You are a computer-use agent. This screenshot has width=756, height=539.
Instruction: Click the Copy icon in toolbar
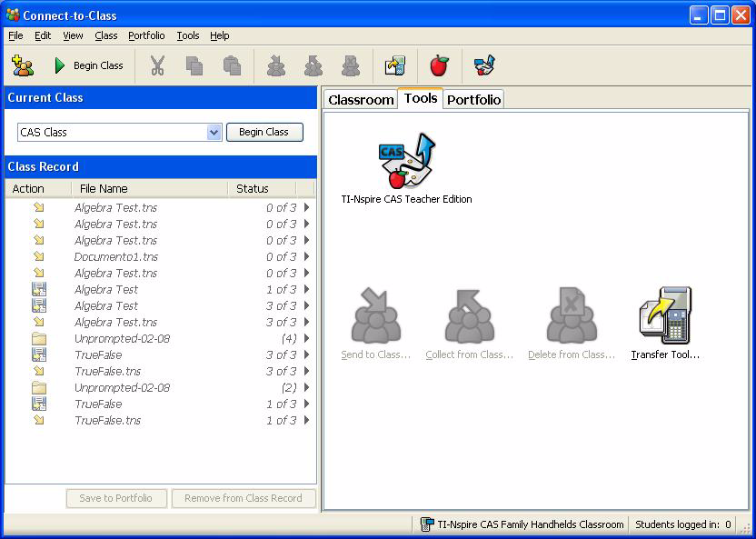coord(194,65)
